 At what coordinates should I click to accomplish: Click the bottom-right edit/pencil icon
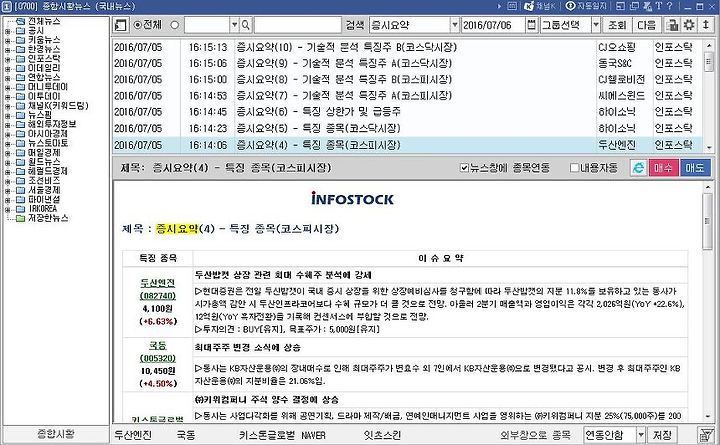(706, 434)
